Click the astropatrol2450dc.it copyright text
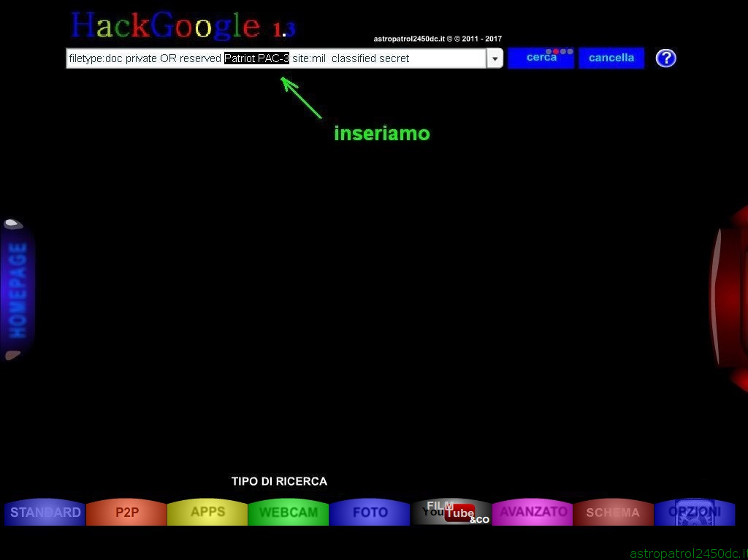The width and height of the screenshot is (748, 560). (438, 39)
